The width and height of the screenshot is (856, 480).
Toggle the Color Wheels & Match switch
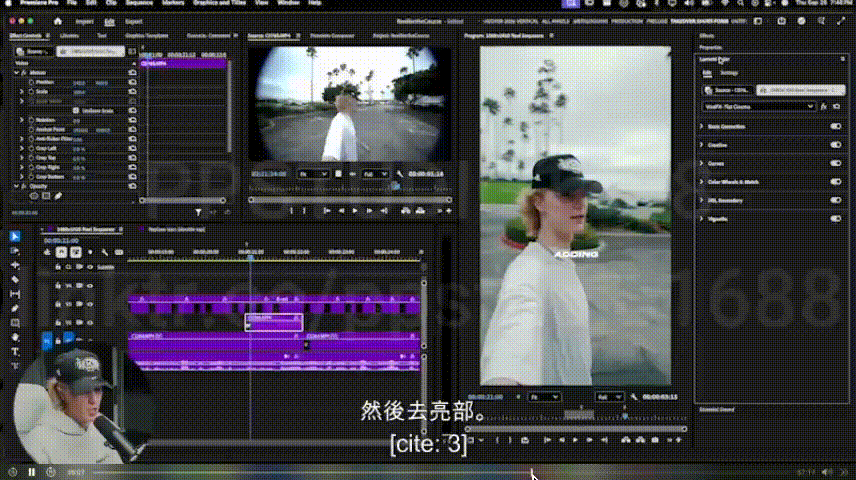coord(836,182)
